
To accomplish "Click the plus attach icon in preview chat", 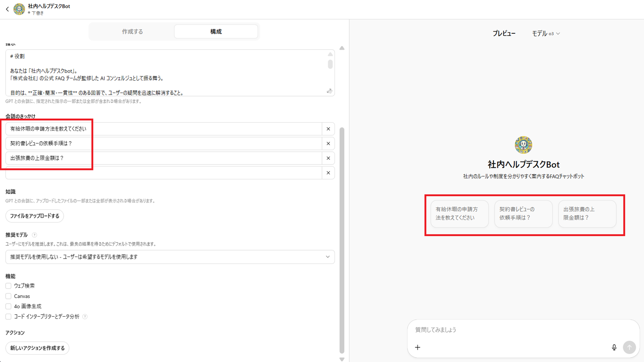I will (x=417, y=347).
